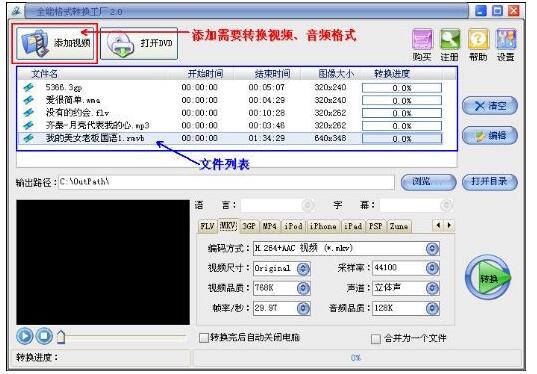
Task: Click the 图像大小 column header
Action: pyautogui.click(x=336, y=74)
